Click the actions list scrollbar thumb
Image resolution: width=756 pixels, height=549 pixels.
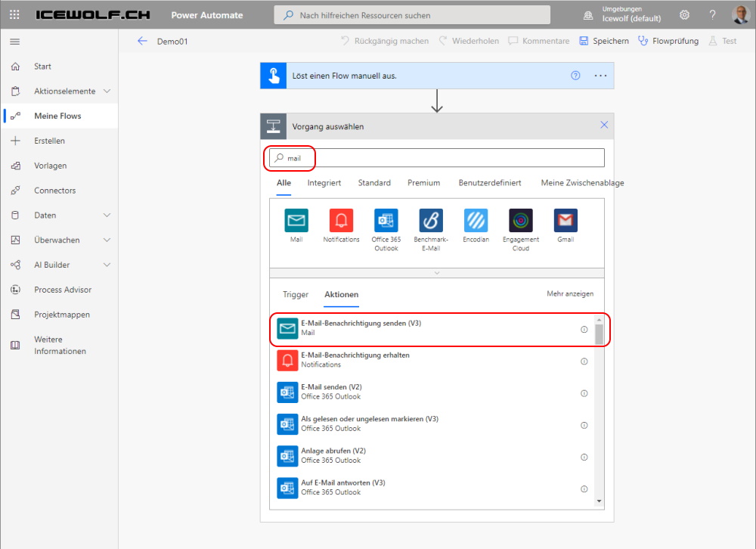tap(599, 334)
